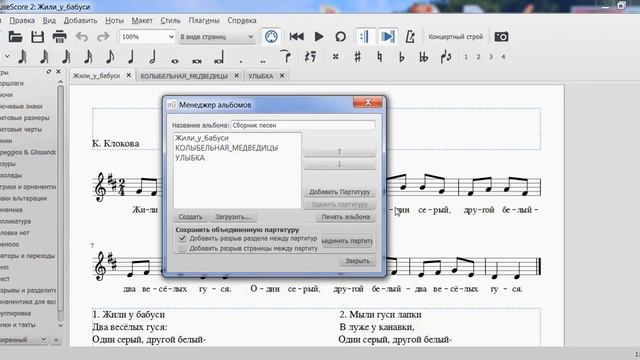Open the Правка menu
The image size is (640, 360).
point(22,20)
